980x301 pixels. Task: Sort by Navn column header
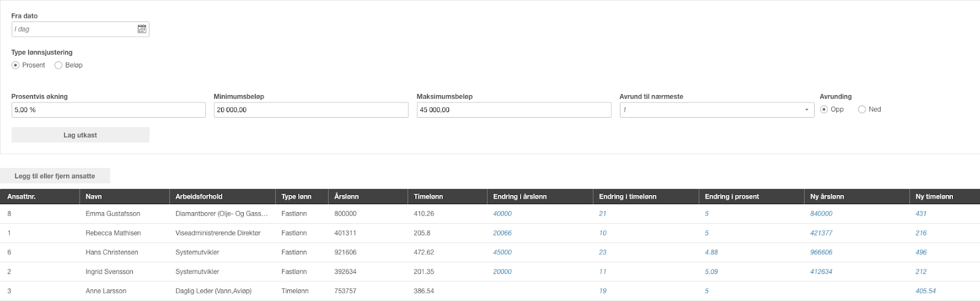(124, 196)
